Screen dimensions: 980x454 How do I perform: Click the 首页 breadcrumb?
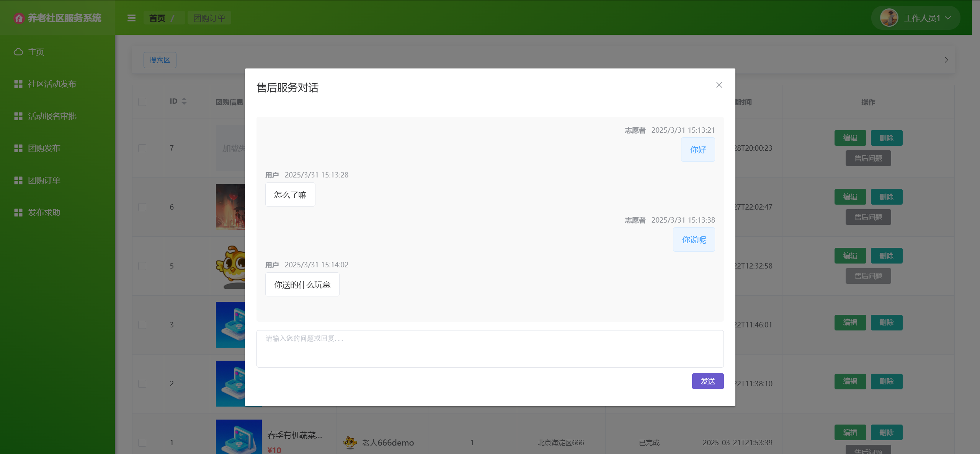point(157,18)
